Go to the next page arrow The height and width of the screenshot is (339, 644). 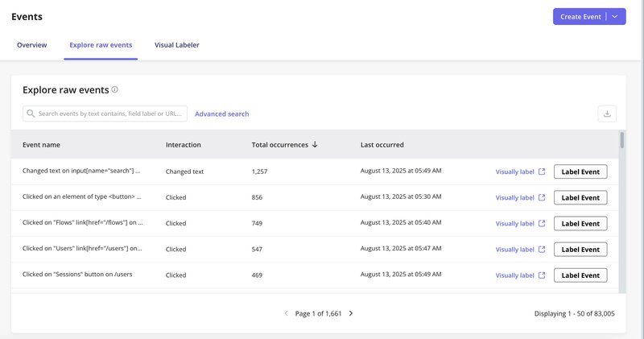[351, 313]
